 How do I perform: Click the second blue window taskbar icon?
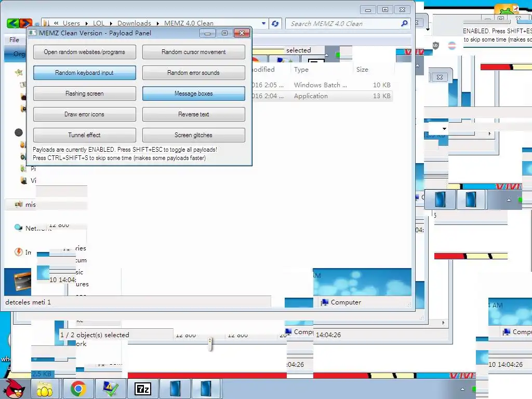coord(206,389)
